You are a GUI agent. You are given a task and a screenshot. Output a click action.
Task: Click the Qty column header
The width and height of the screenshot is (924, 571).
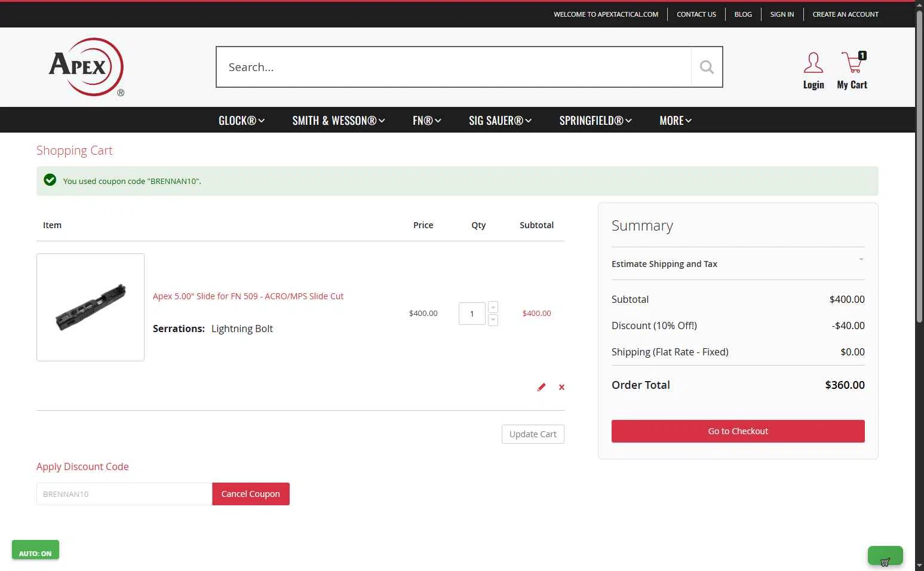click(478, 225)
